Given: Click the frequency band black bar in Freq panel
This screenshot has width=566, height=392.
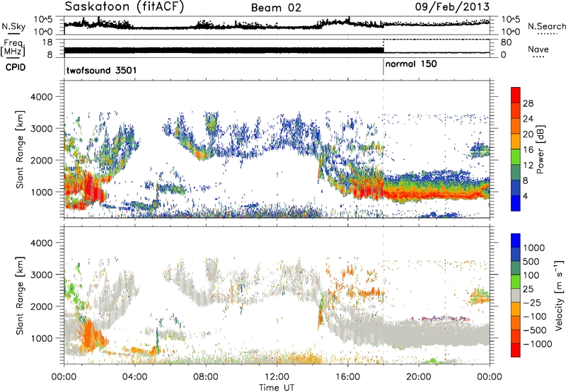Looking at the screenshot, I should [224, 50].
